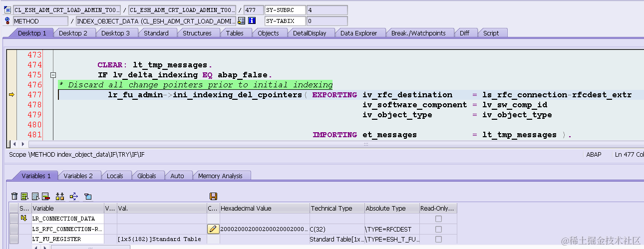Click lt_tmp_messages on the CLEAR line
Image resolution: width=644 pixels, height=249 pixels.
pyautogui.click(x=170, y=65)
